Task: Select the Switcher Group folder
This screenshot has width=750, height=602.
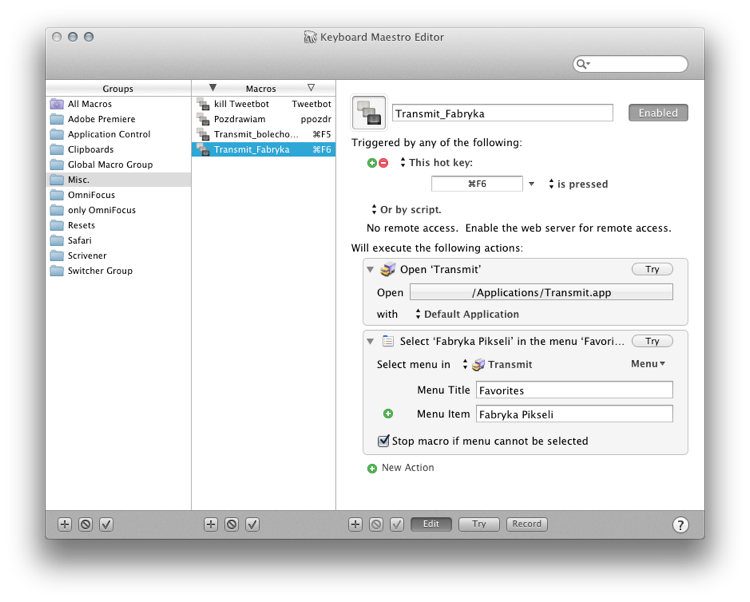Action: 119,271
